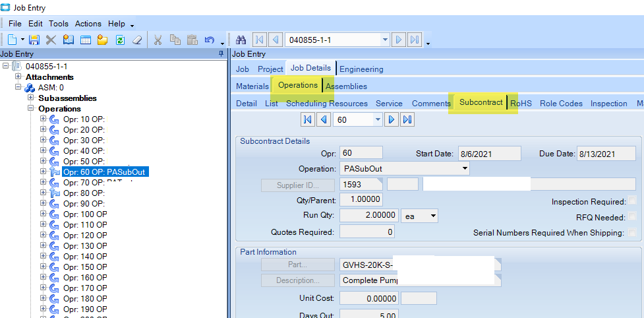The width and height of the screenshot is (644, 318).
Task: Expand the Subassemblies tree node
Action: point(31,98)
